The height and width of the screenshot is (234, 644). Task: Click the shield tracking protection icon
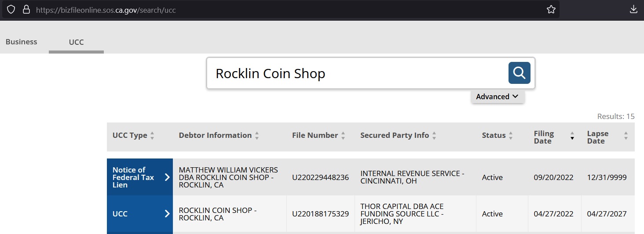pos(11,9)
